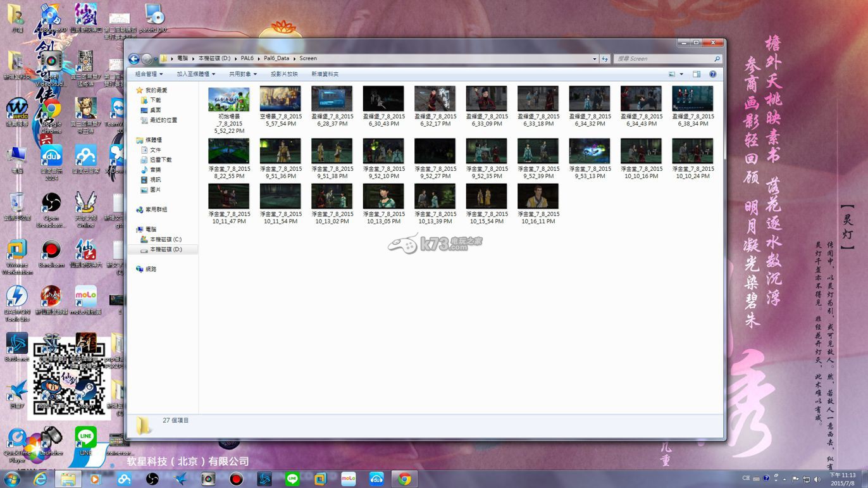Viewport: 868px width, 488px height.
Task: Select thumbnail 空場景_7_8_2015 5_57_54 PM
Action: [280, 99]
